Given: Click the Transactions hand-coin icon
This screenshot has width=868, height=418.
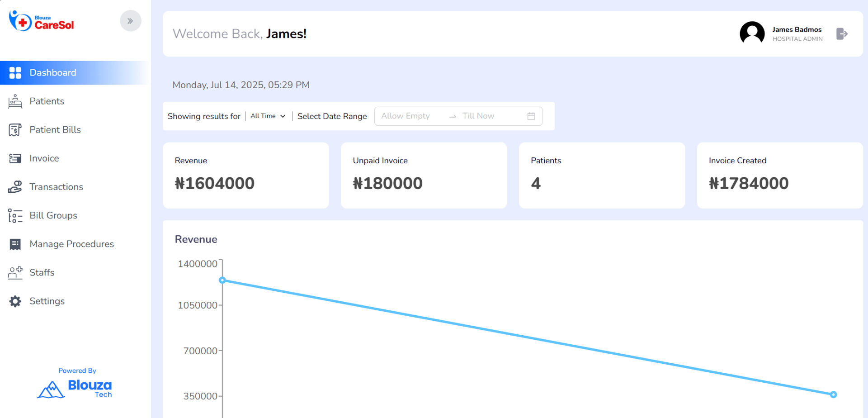Looking at the screenshot, I should click(15, 187).
